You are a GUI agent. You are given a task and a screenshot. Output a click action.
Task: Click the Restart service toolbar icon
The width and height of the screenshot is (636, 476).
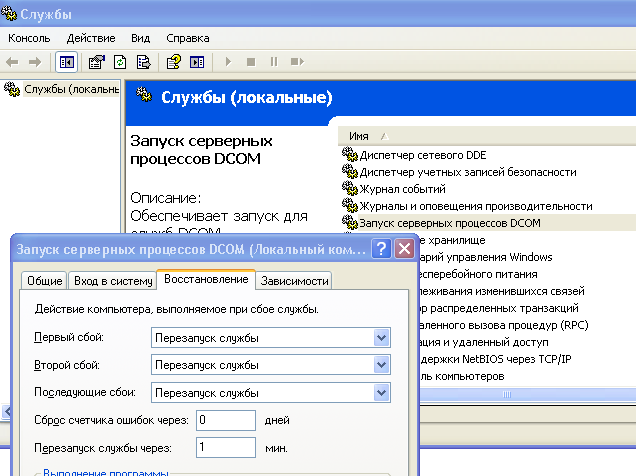(297, 62)
